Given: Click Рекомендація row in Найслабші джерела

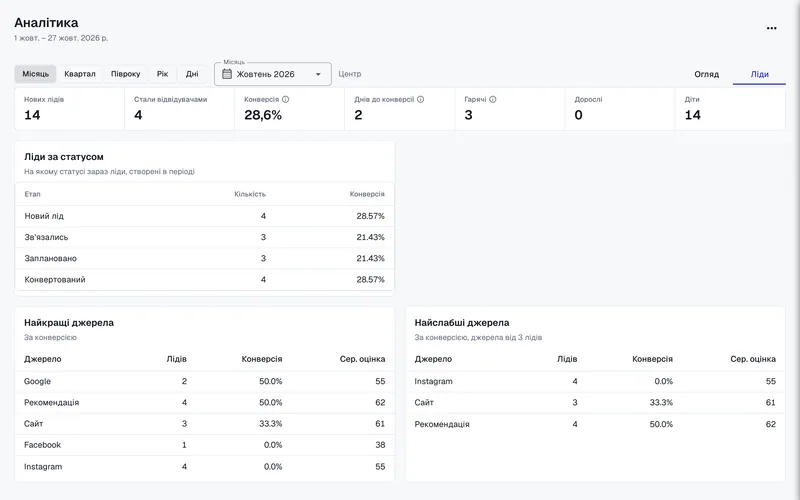Looking at the screenshot, I should [595, 424].
